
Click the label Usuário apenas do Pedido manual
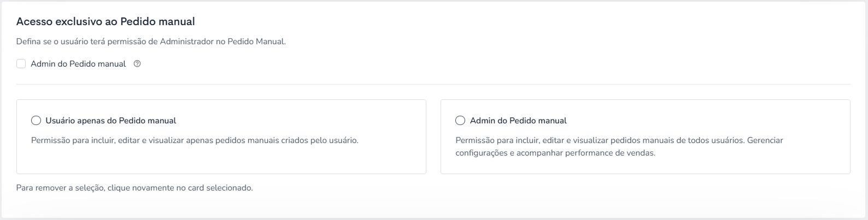click(111, 121)
